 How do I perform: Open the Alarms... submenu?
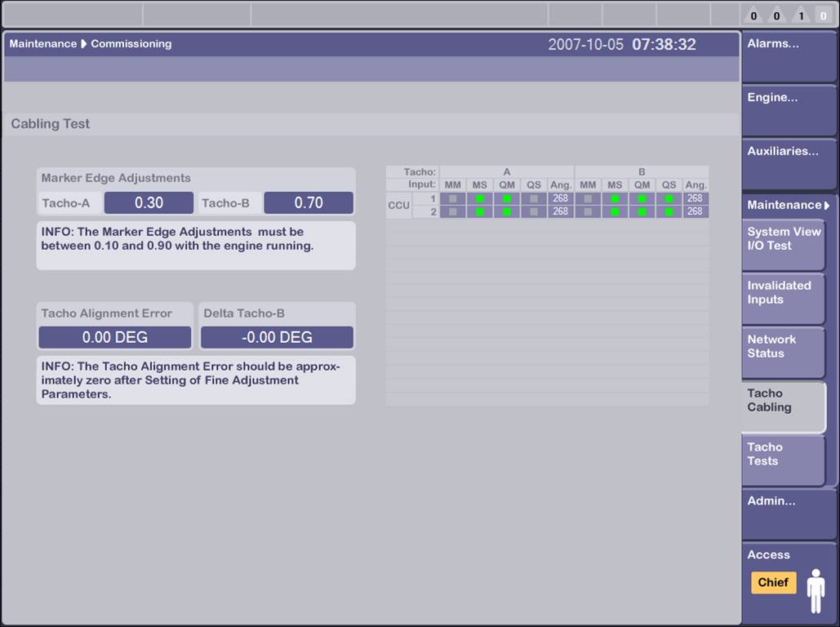pyautogui.click(x=787, y=56)
